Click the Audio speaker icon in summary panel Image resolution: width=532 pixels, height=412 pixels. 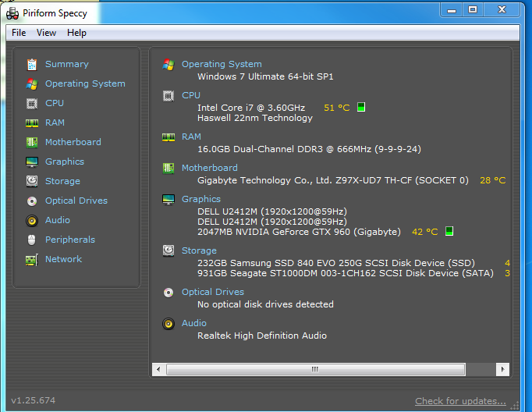coord(168,324)
